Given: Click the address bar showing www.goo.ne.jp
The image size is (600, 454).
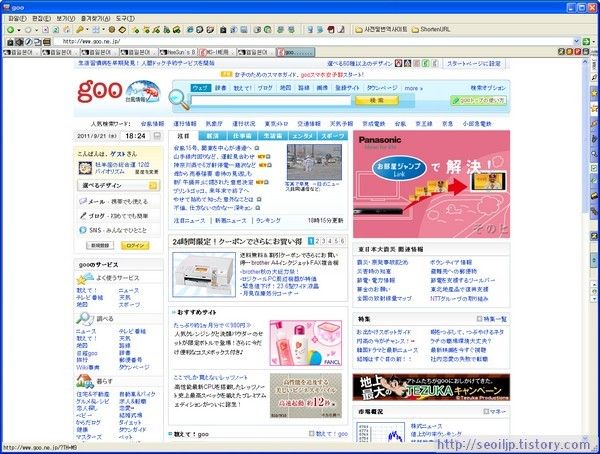Looking at the screenshot, I should (x=314, y=41).
